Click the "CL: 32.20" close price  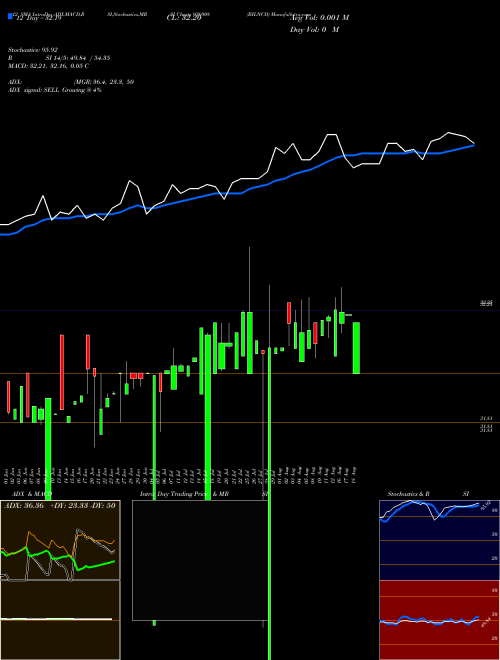point(184,18)
